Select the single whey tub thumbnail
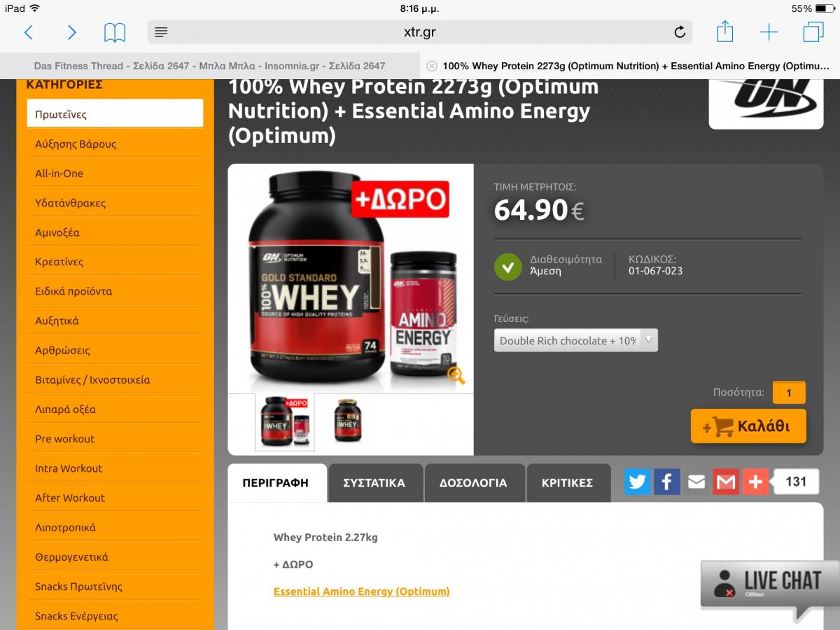Image resolution: width=840 pixels, height=630 pixels. (x=347, y=421)
